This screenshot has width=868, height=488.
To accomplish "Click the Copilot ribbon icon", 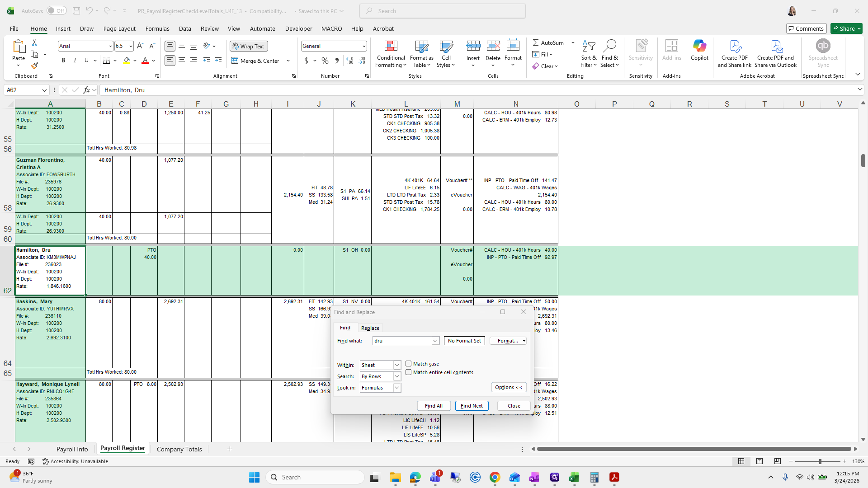I will [699, 50].
